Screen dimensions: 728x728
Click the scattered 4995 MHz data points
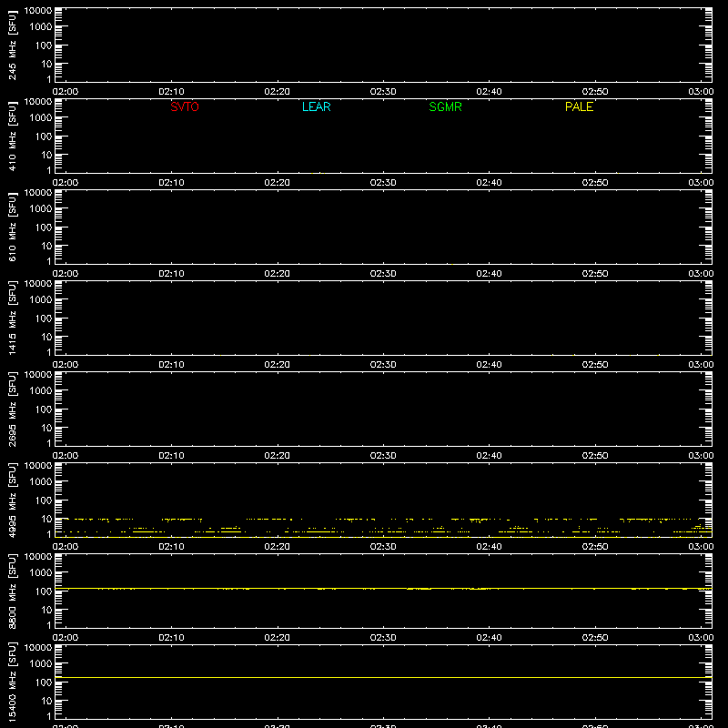click(x=383, y=527)
